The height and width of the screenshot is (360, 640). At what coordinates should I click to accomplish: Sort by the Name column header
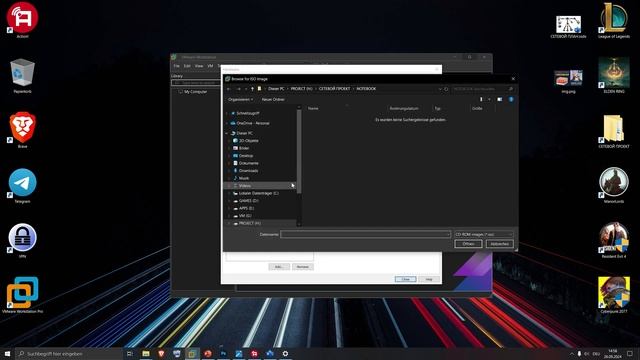[x=313, y=109]
